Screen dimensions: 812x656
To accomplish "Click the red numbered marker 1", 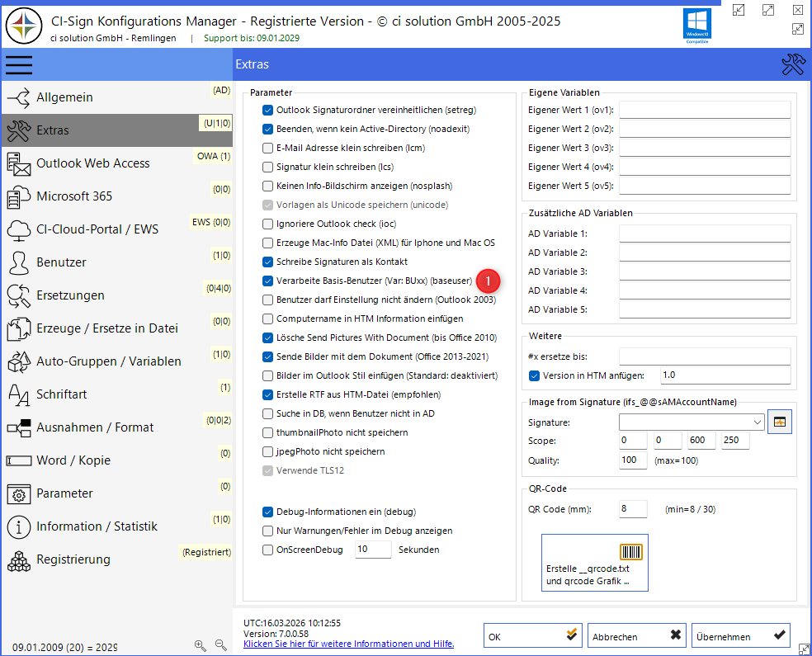I will [x=488, y=281].
